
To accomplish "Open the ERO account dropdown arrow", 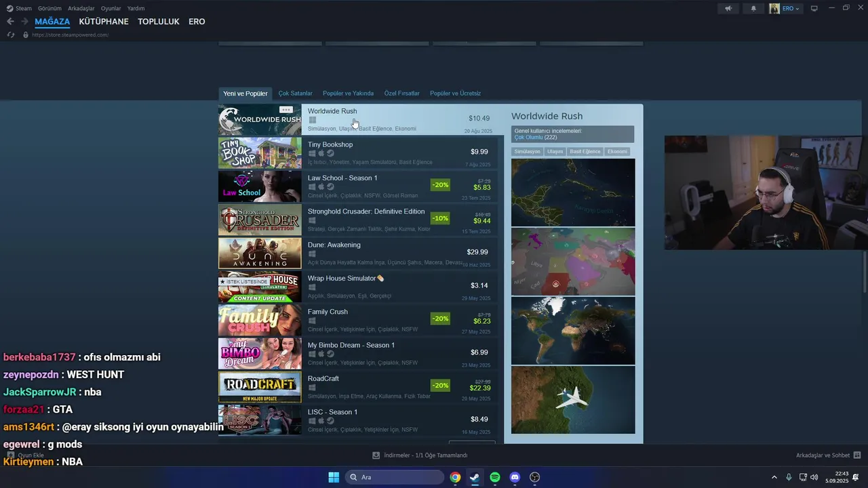I will [797, 9].
